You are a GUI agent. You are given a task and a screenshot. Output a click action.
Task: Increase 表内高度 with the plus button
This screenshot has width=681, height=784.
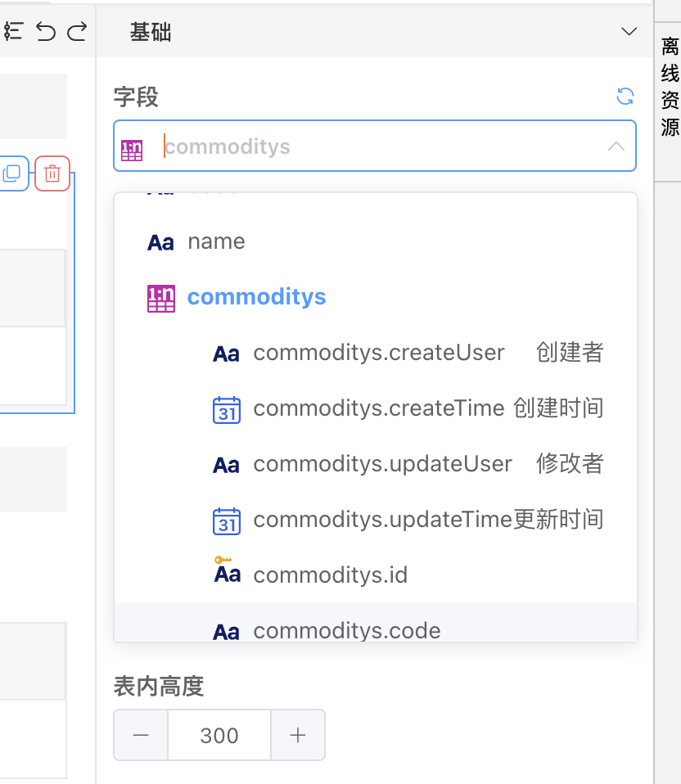click(298, 735)
